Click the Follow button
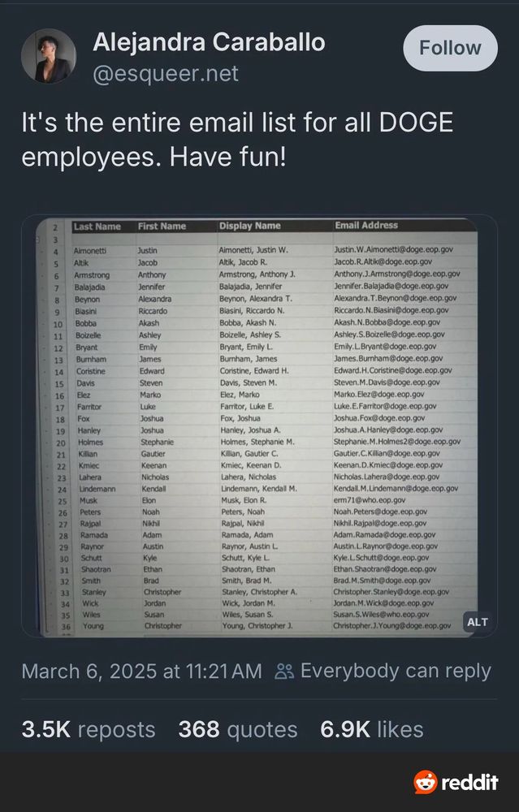 click(x=450, y=48)
